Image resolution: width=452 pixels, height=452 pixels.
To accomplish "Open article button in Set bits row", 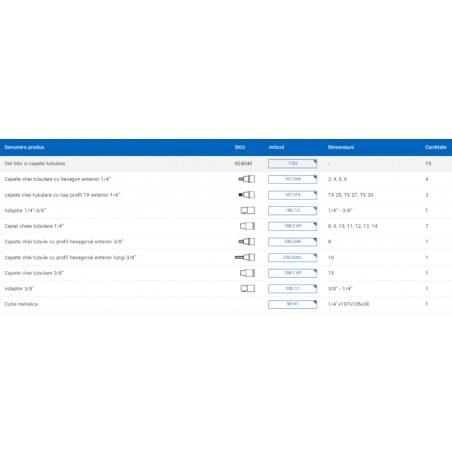I will [292, 163].
